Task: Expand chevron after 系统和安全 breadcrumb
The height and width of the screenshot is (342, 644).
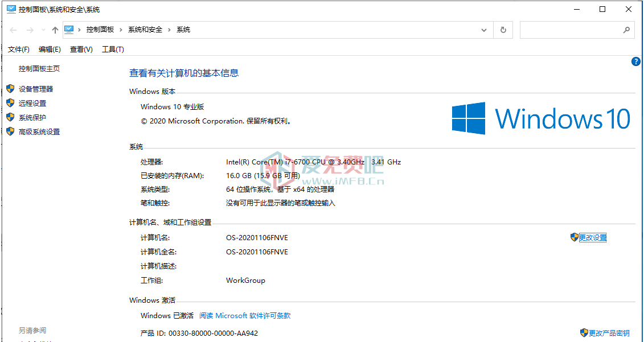Action: [x=169, y=30]
